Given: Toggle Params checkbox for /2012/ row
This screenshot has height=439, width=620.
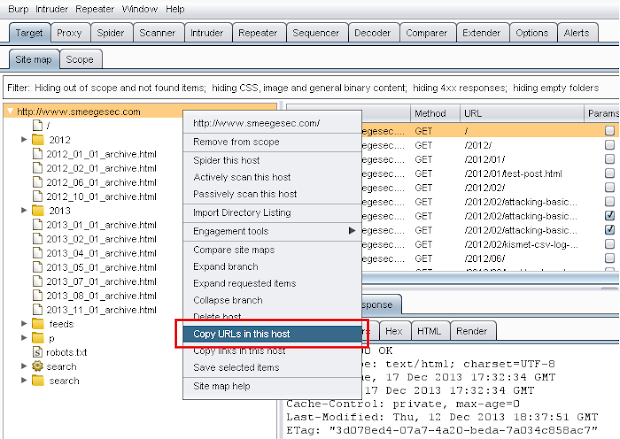Looking at the screenshot, I should [610, 145].
